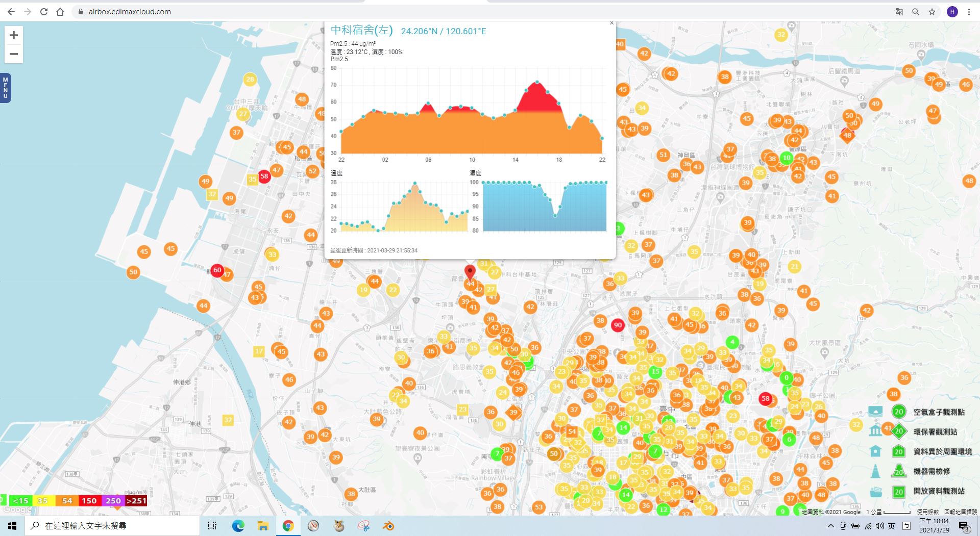Click the 空氣盒子觀測點 legend icon

pyautogui.click(x=875, y=411)
